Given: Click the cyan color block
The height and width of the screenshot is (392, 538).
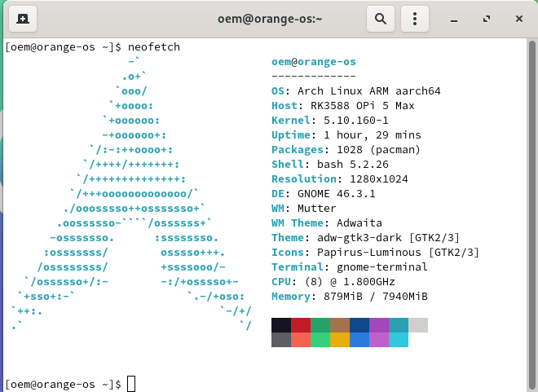Looking at the screenshot, I should [x=399, y=340].
